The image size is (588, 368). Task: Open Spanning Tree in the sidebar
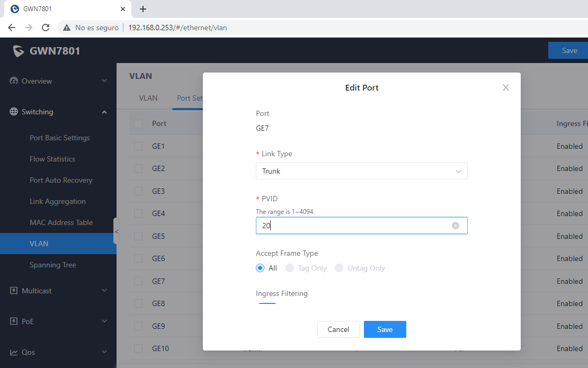coord(53,265)
